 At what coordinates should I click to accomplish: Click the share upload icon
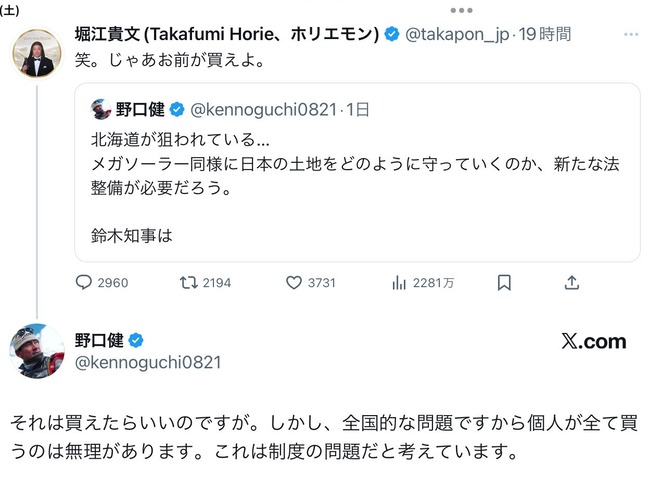572,283
